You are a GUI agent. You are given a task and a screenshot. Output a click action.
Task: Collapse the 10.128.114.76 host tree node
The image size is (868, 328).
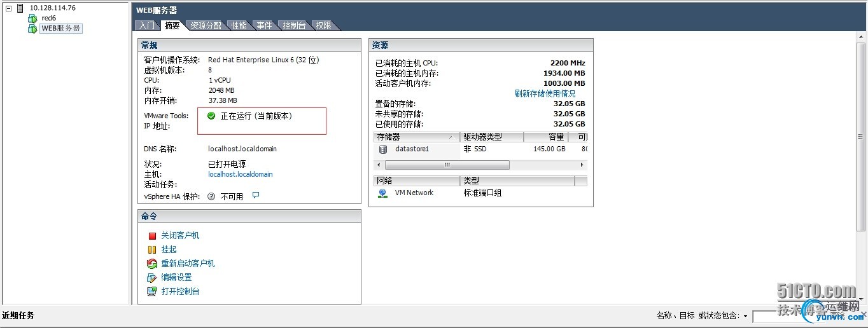pos(8,8)
